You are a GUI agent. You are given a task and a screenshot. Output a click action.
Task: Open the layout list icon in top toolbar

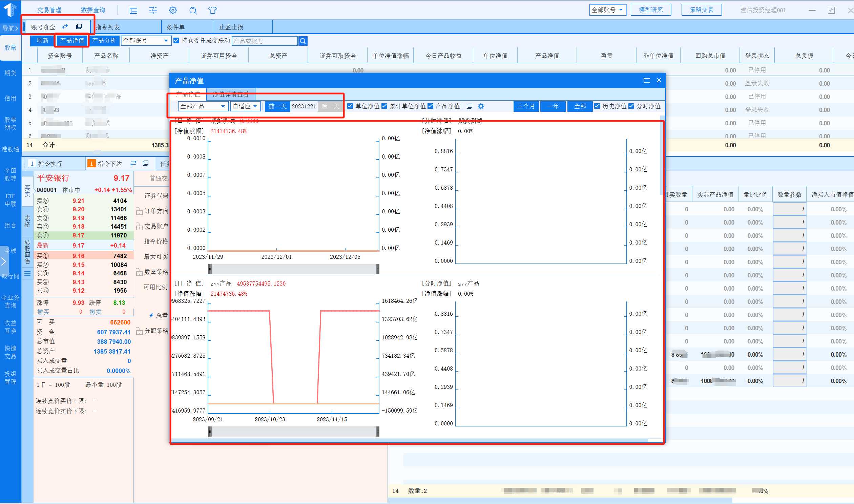pos(133,10)
